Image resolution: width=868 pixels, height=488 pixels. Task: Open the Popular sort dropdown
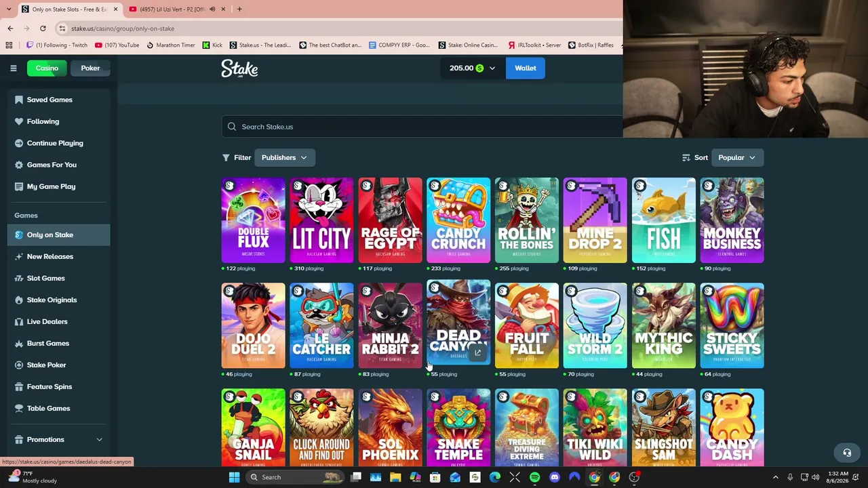737,157
